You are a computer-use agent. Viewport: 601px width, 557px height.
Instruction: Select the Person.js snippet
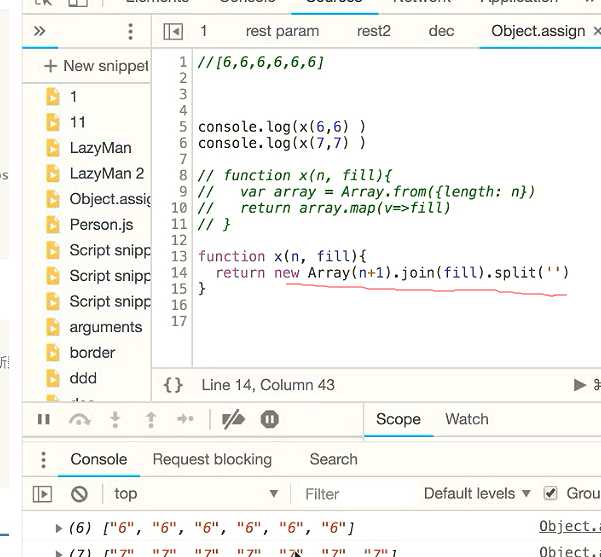[x=102, y=225]
